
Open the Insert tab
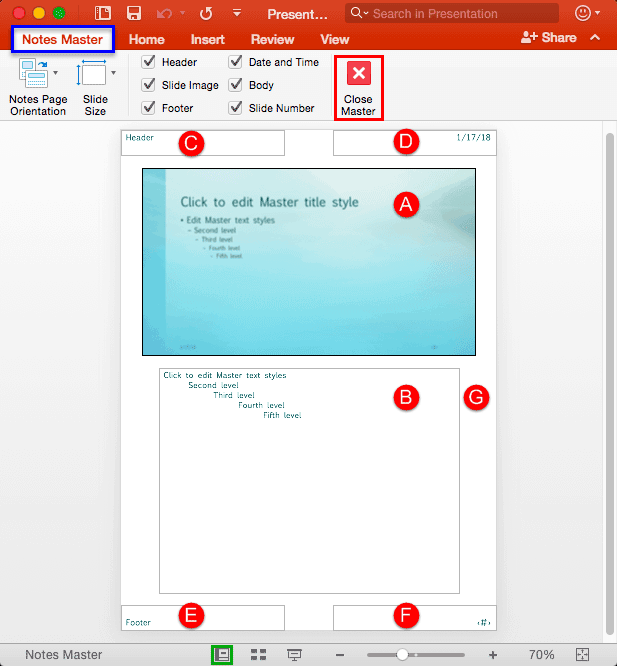pos(207,39)
